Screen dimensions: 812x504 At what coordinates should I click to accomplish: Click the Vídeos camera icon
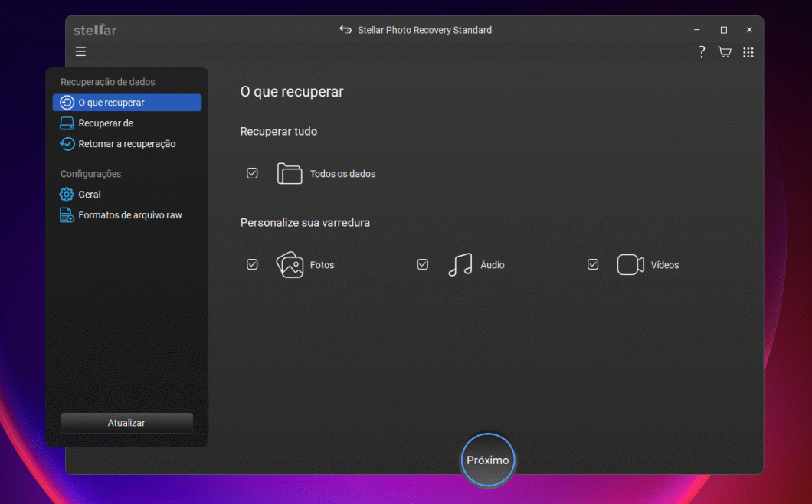(630, 265)
